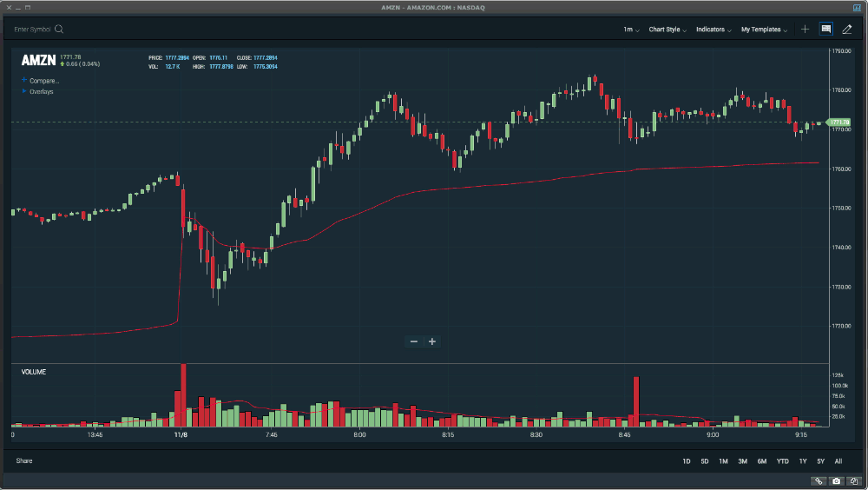Screen dimensions: 868x490
Task: Click Compare to add a symbol
Action: pos(43,80)
